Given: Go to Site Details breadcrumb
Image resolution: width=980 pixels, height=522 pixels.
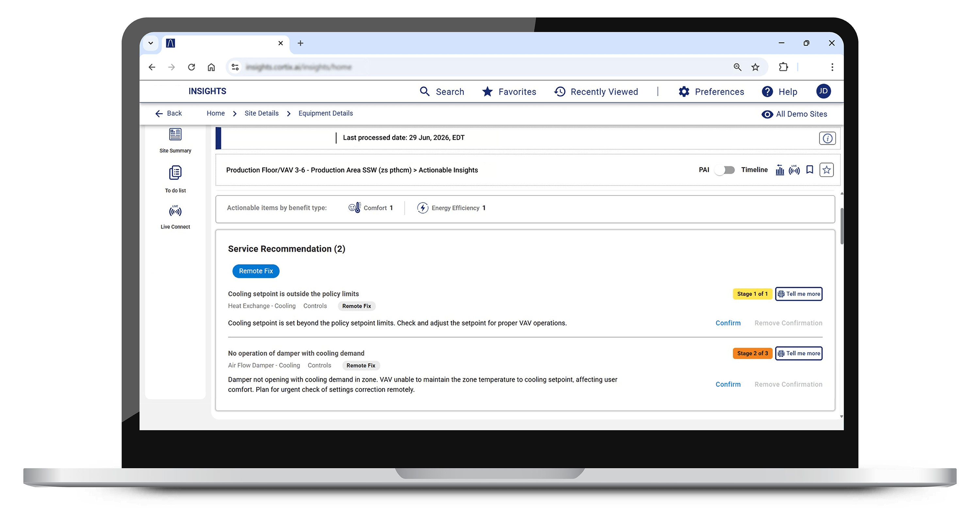Looking at the screenshot, I should 261,113.
